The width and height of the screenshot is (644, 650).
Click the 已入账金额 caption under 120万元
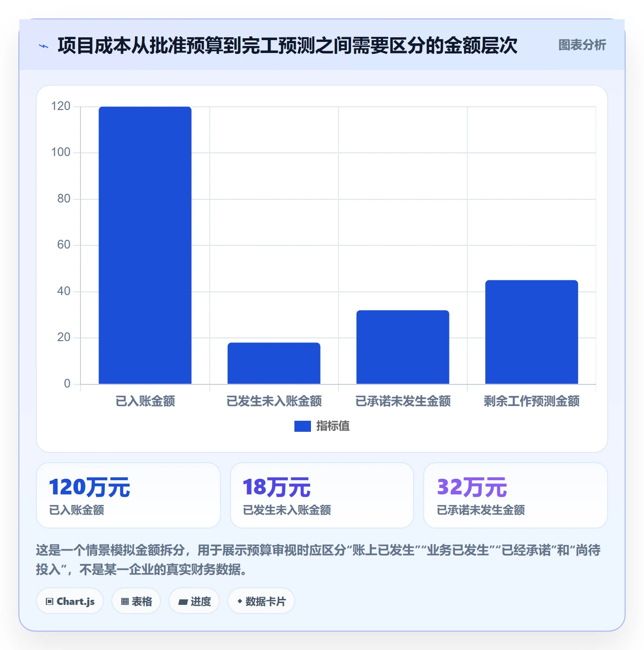(77, 510)
